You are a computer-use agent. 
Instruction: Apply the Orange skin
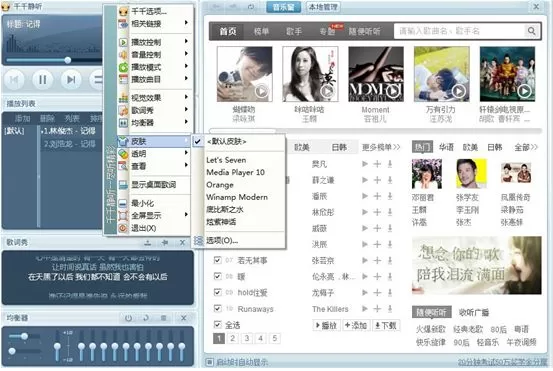tap(239, 185)
